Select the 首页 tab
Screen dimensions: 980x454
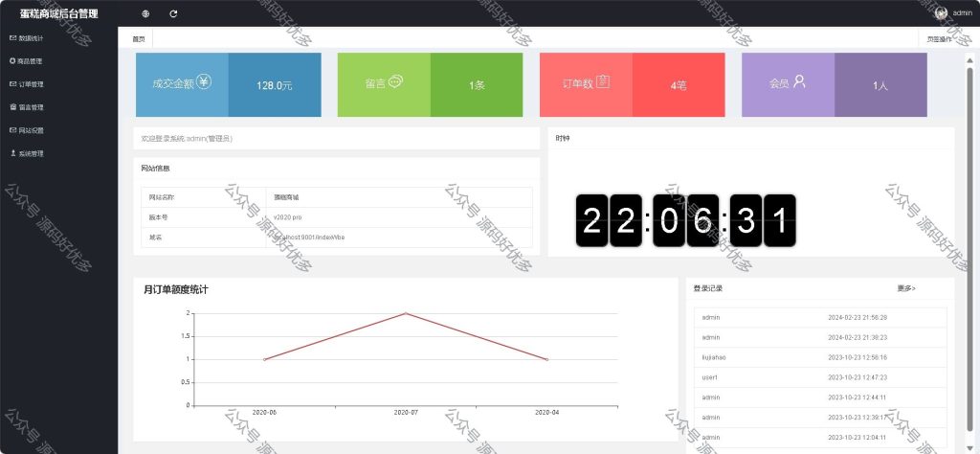tap(138, 38)
